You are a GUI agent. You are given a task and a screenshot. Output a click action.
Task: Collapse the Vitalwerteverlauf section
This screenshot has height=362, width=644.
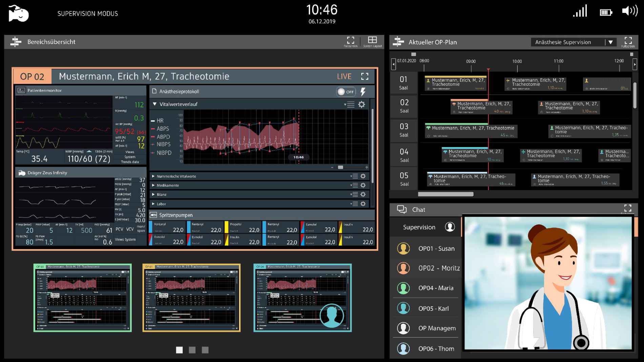[x=155, y=104]
